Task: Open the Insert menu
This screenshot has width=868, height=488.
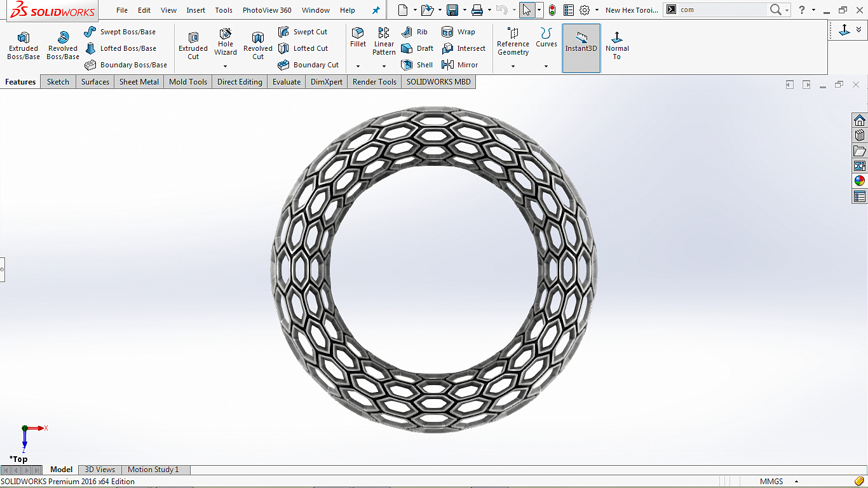Action: 196,10
